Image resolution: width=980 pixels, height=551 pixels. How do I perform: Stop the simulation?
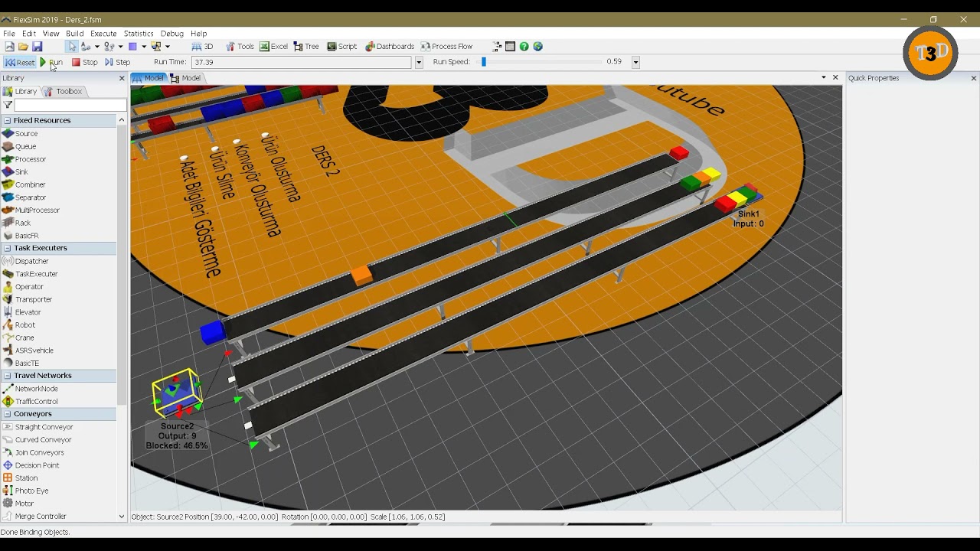click(85, 62)
